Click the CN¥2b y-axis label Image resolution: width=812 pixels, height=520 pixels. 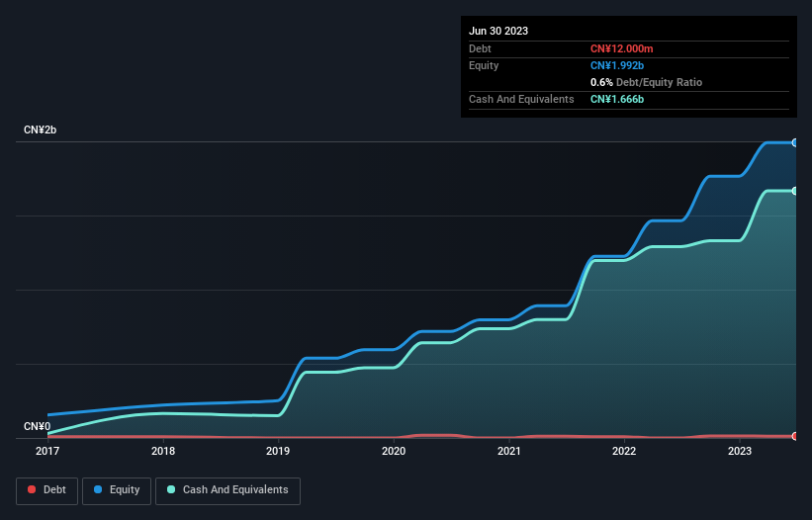pyautogui.click(x=40, y=130)
